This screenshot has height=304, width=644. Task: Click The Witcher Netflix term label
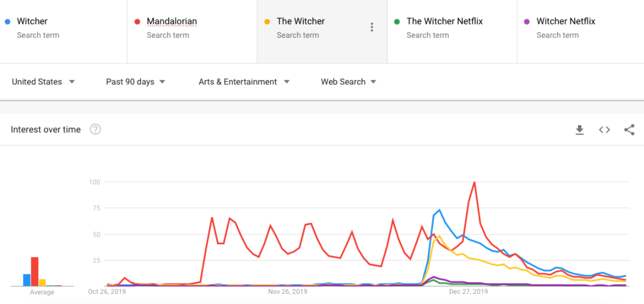444,21
